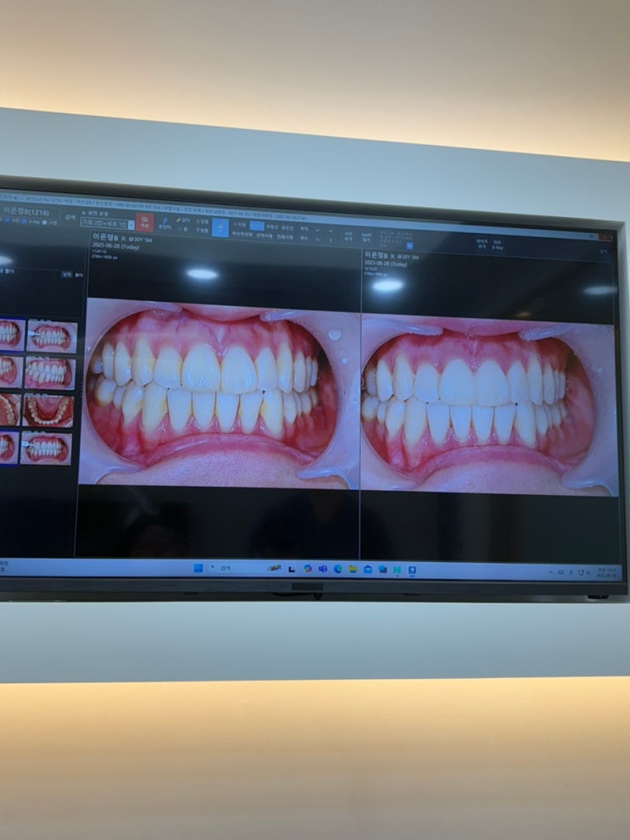
Task: Click the active viewer app taskbar icon
Action: pos(412,570)
